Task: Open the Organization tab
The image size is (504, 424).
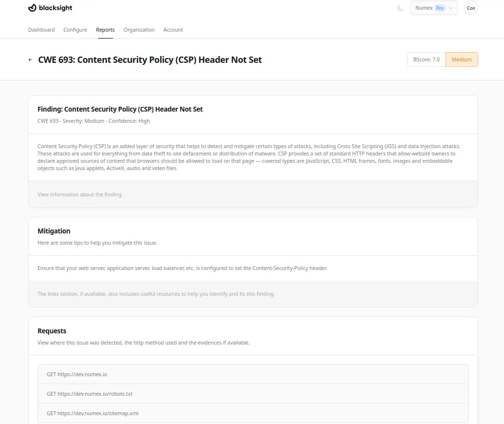Action: coord(139,30)
